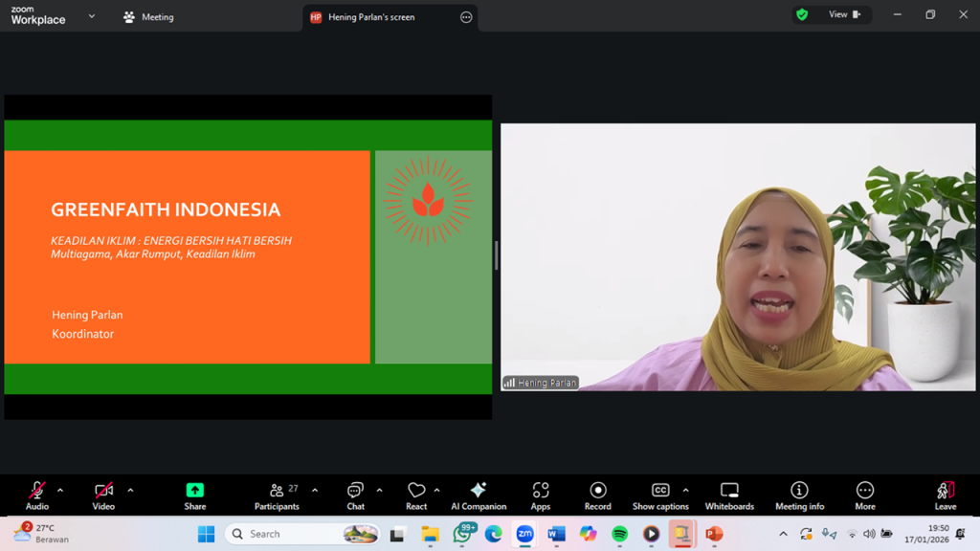This screenshot has width=980, height=551.
Task: Open the Participants panel
Action: (x=277, y=495)
